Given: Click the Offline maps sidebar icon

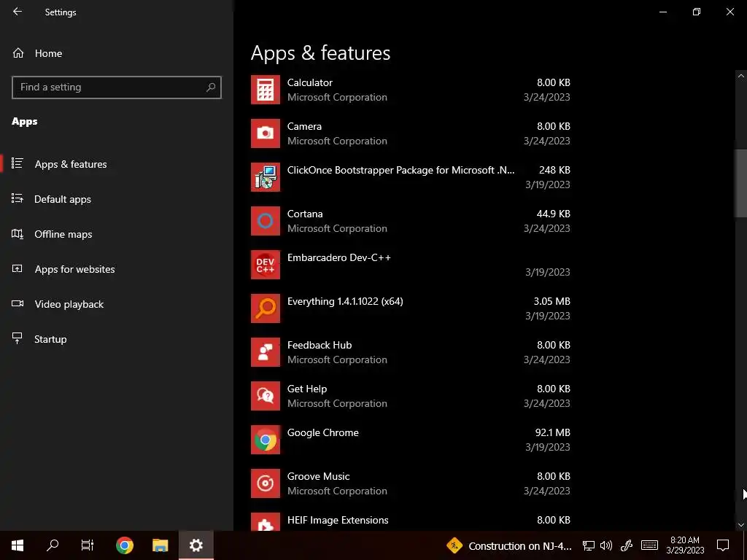Looking at the screenshot, I should (x=18, y=234).
